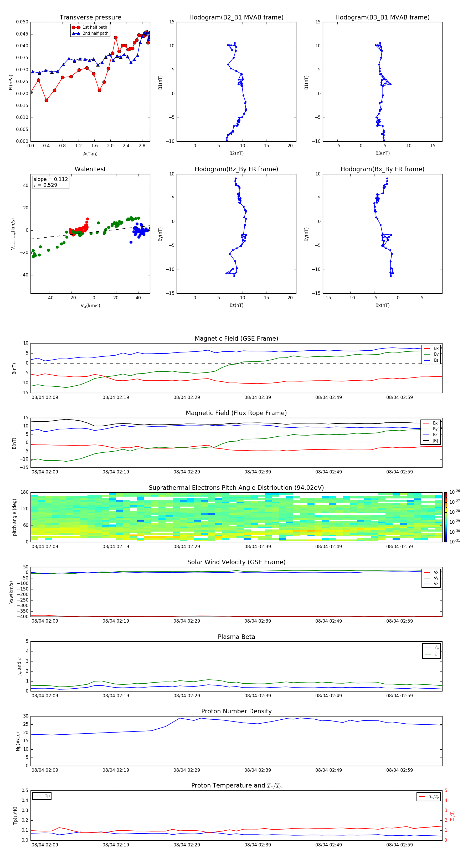This screenshot has height=868, width=473.
Task: Click the "10^-26" colorbar tick label
Action: tap(455, 492)
